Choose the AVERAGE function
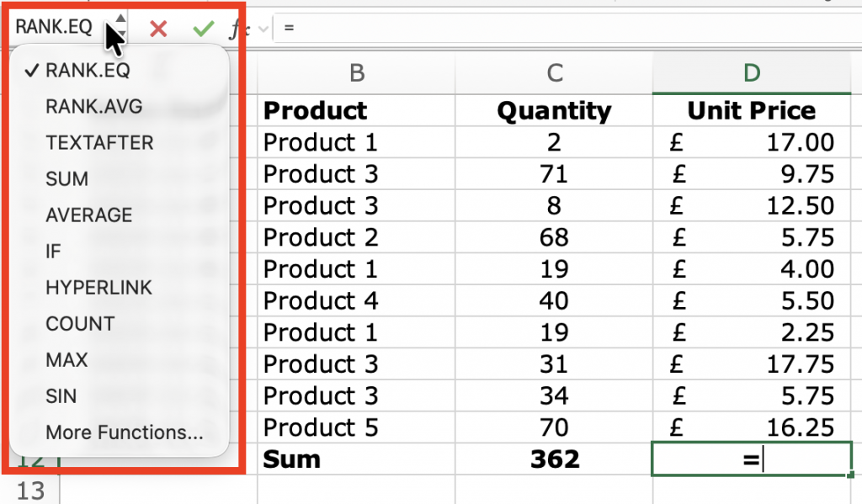Screen dimensions: 862x504 [88, 215]
